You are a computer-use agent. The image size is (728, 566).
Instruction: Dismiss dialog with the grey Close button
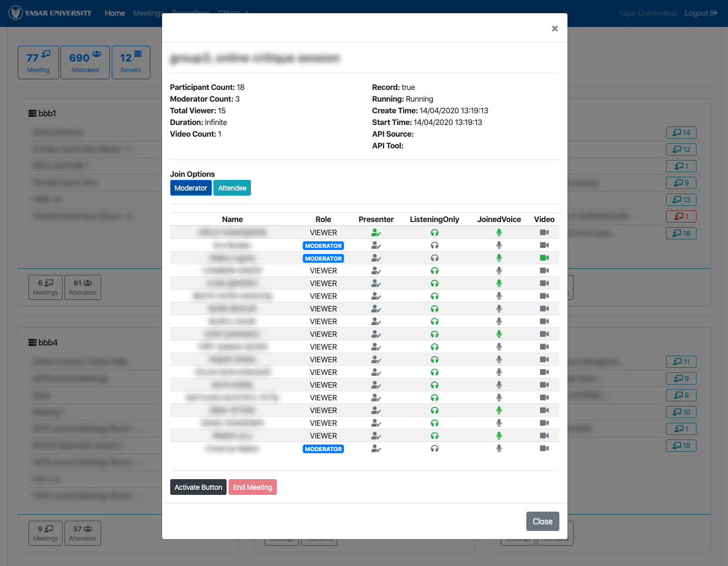tap(542, 521)
